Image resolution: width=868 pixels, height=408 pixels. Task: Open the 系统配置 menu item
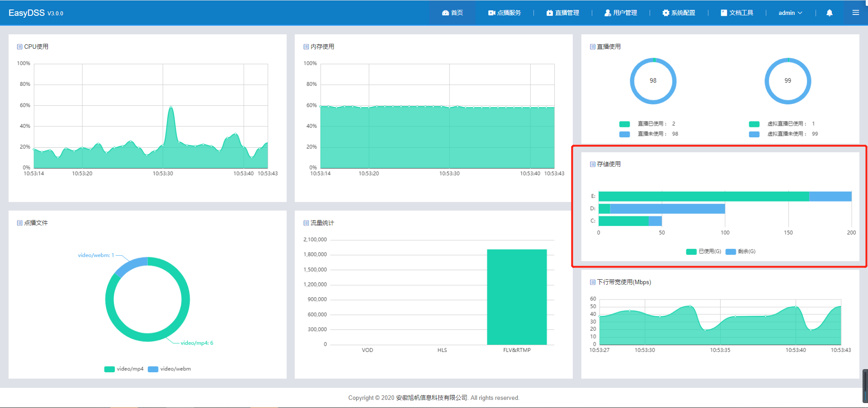tap(679, 13)
